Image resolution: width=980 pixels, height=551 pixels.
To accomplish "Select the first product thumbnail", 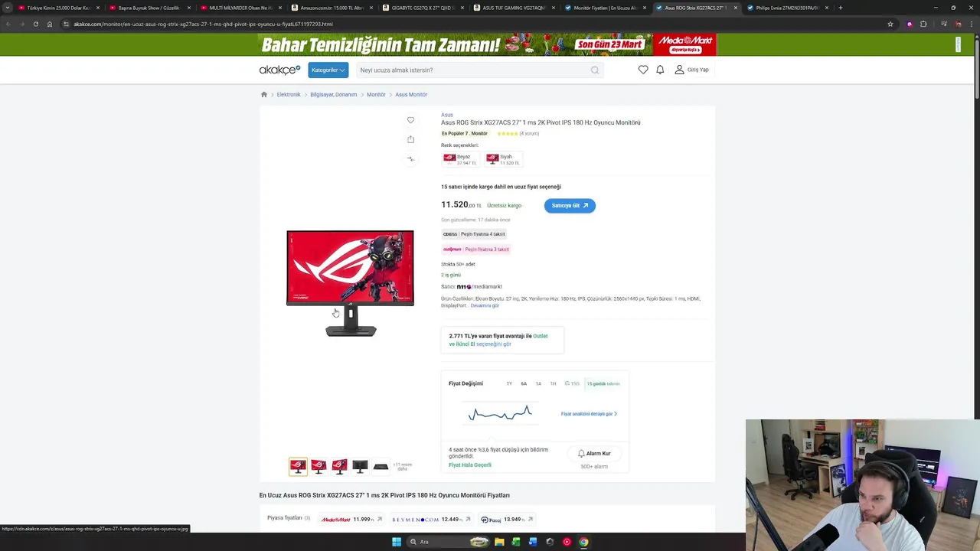I will (298, 466).
